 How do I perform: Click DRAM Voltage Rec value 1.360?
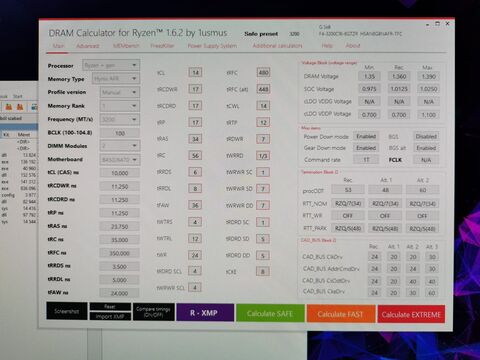pyautogui.click(x=399, y=76)
